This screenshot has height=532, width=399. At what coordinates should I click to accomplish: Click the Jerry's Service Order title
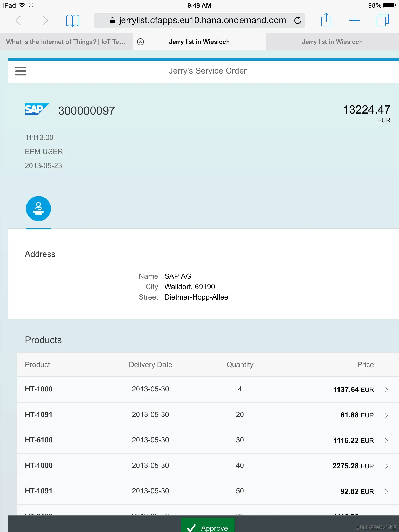208,71
